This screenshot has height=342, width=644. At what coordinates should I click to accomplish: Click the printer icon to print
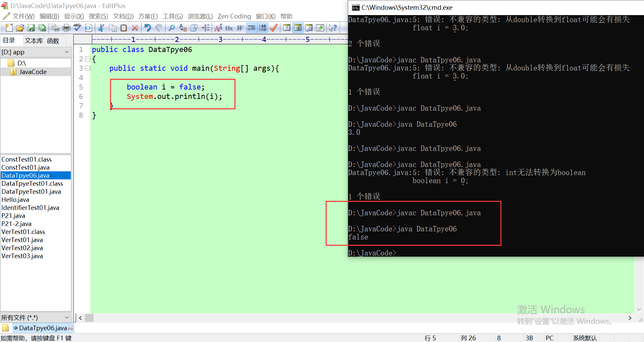66,28
